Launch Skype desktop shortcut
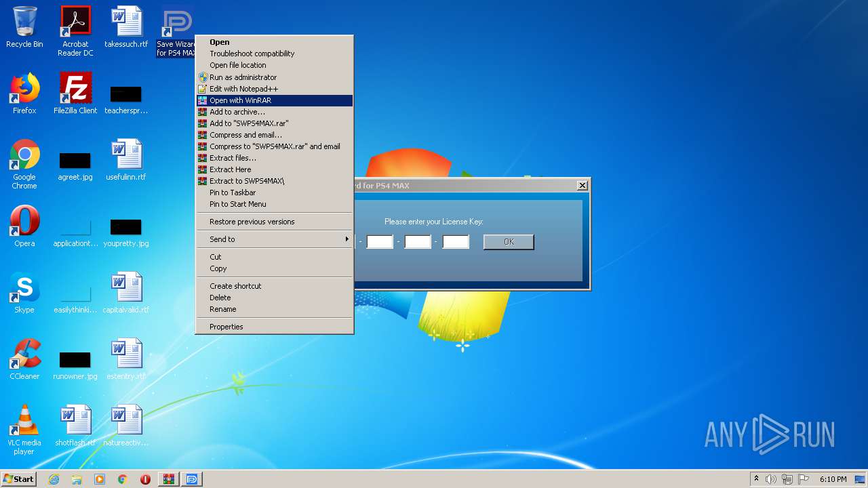Screen dimensions: 868x488 point(24,293)
